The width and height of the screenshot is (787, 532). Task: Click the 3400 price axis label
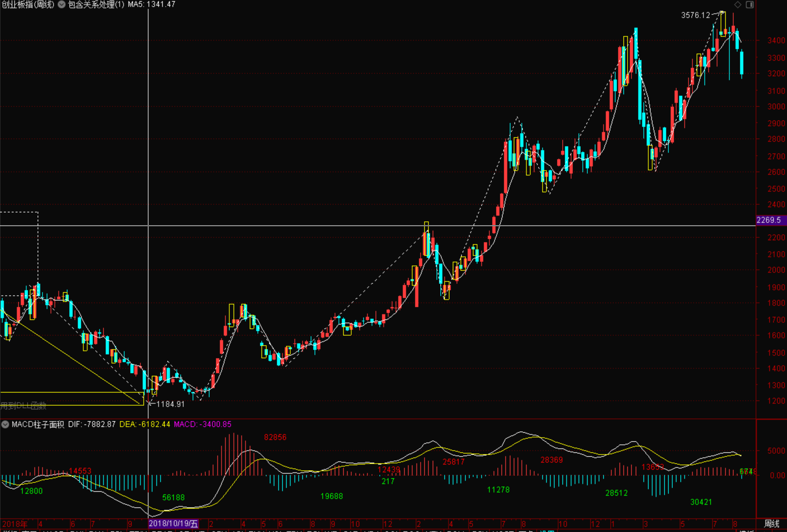coord(776,41)
